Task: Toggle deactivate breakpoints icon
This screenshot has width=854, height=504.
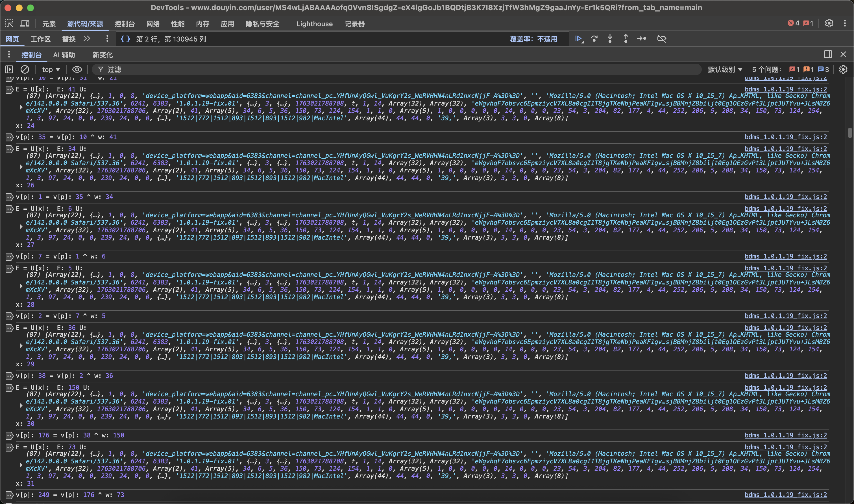Action: pyautogui.click(x=662, y=39)
